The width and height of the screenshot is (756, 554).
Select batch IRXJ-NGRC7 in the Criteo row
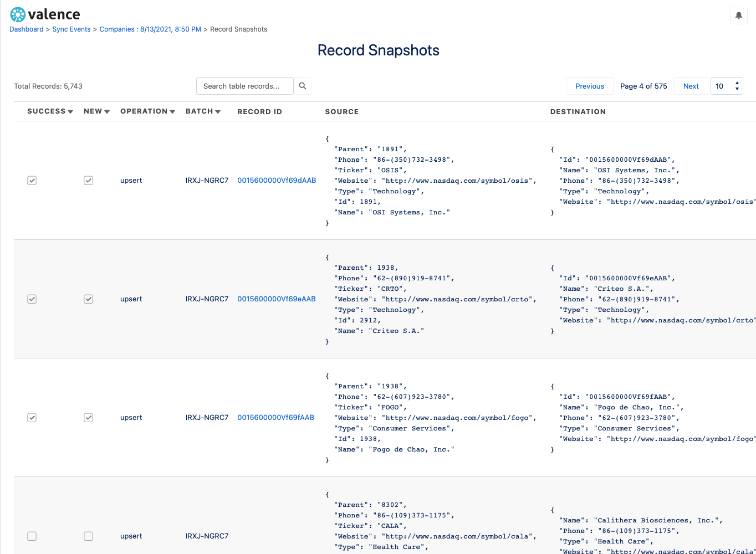click(207, 299)
